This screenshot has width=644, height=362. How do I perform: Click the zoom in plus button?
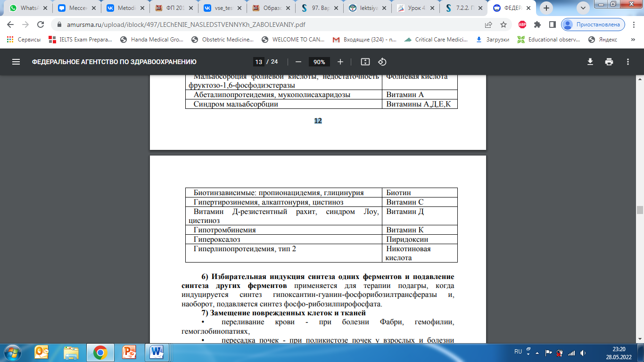(340, 62)
